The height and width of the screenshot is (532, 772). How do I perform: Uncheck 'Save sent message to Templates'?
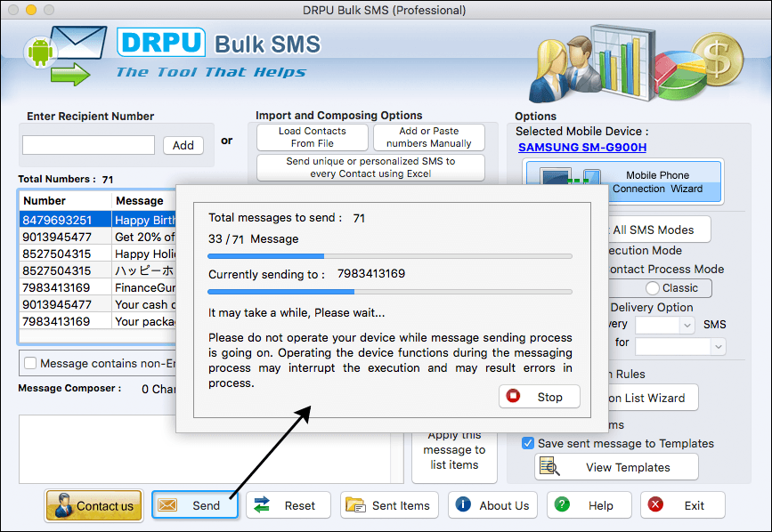(x=528, y=443)
